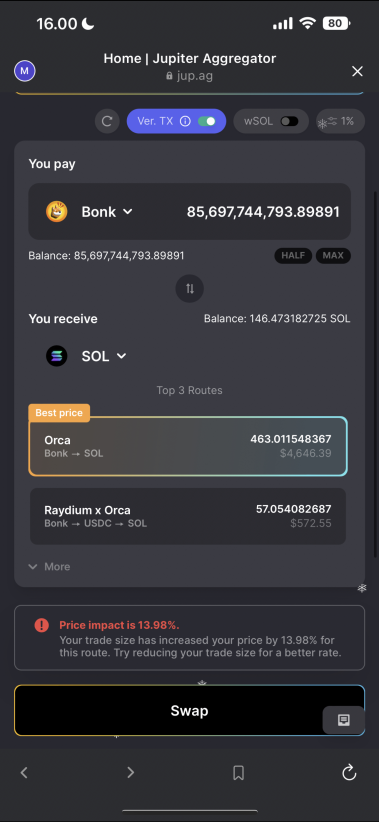The image size is (379, 822).
Task: Open the chat widget icon on Swap bar
Action: pyautogui.click(x=344, y=720)
